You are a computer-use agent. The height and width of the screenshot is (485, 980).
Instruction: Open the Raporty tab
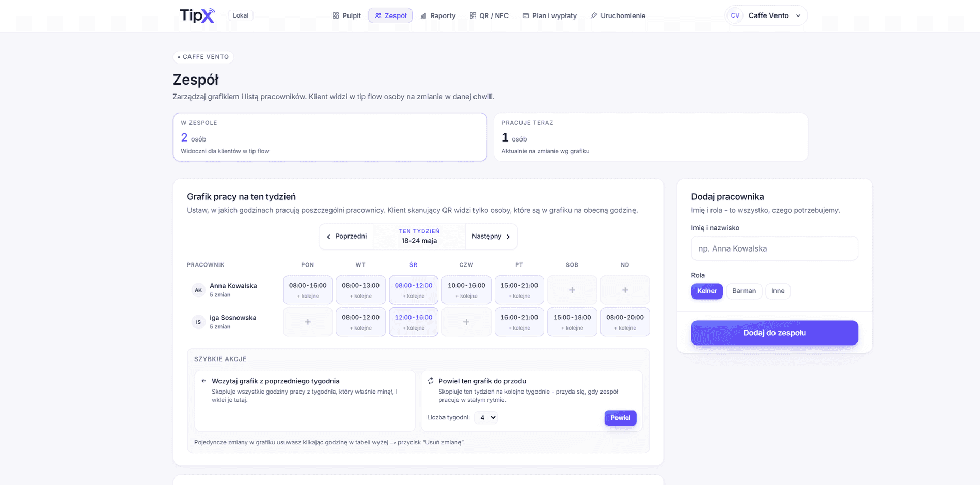pyautogui.click(x=438, y=15)
